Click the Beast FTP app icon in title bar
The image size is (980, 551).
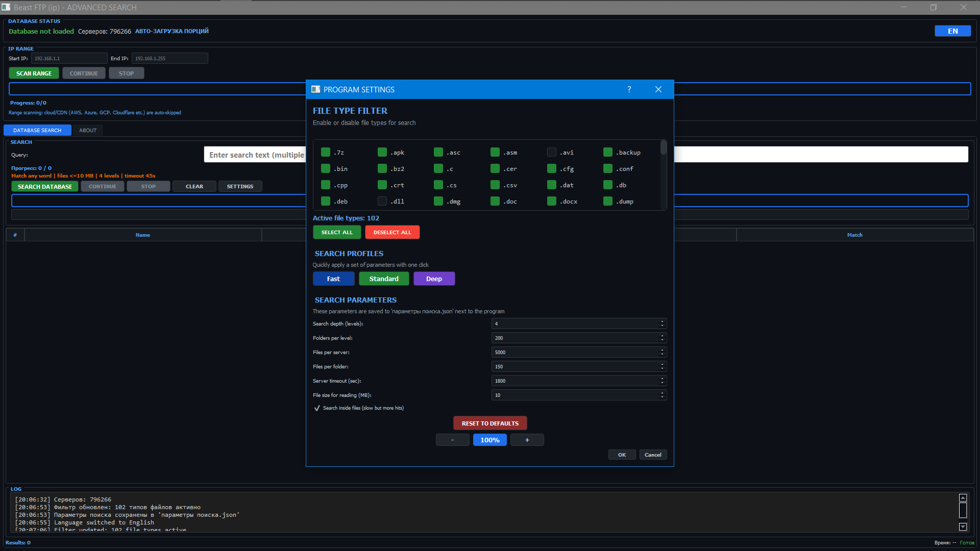click(6, 7)
